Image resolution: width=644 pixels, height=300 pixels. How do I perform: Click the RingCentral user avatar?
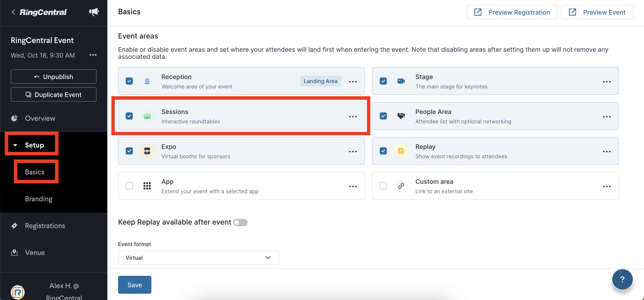coord(17,292)
